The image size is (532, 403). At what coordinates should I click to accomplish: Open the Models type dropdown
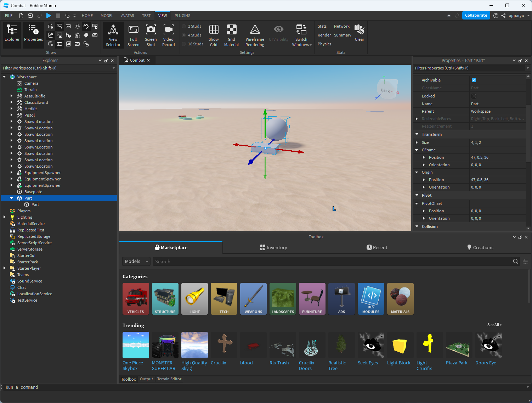click(x=136, y=262)
